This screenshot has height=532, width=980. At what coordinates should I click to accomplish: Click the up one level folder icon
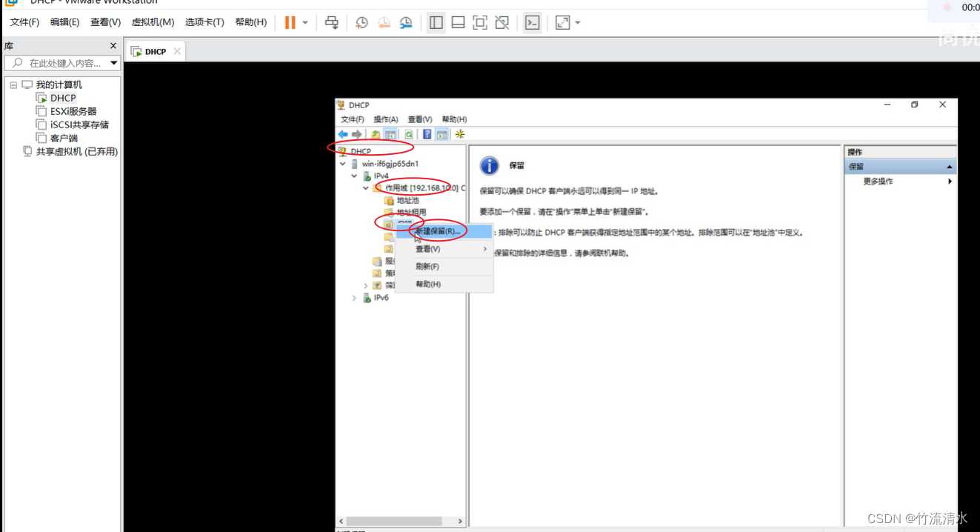click(376, 134)
